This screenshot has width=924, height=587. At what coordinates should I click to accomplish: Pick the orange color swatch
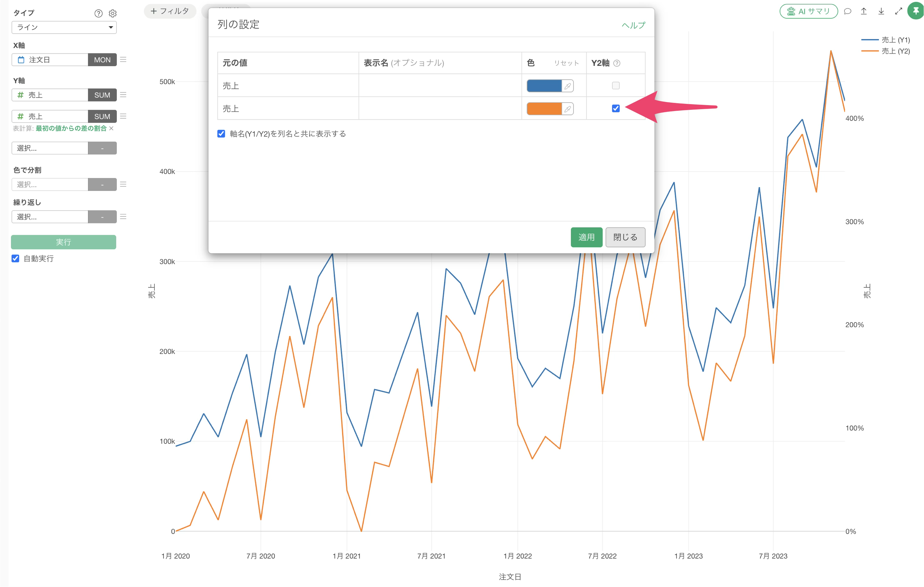(x=544, y=109)
